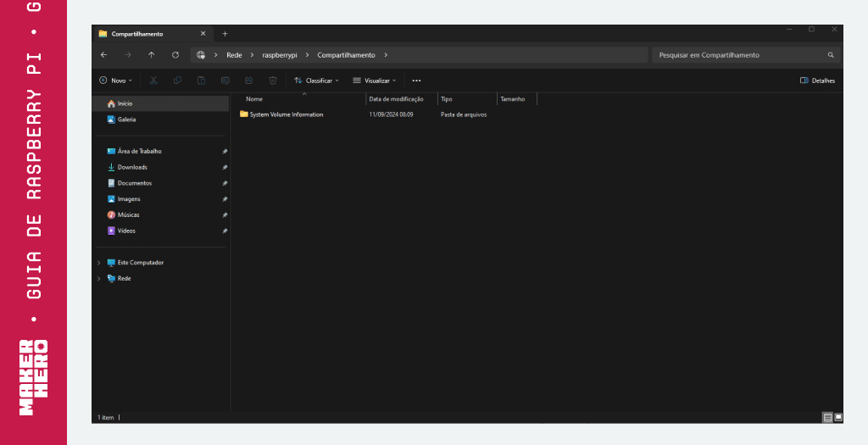Click pin icon next to Vídeos
Image resolution: width=868 pixels, height=445 pixels.
pos(225,231)
